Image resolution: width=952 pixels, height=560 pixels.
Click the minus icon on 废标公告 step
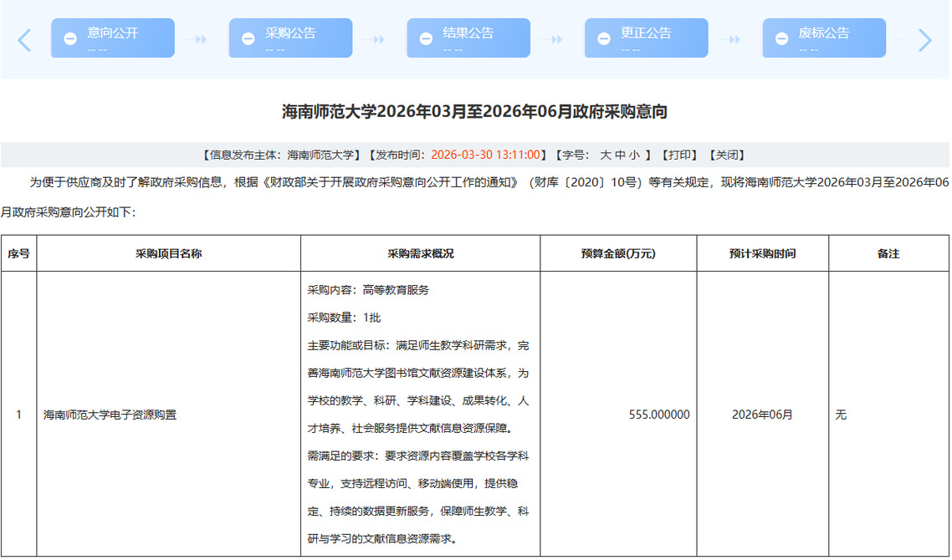(781, 38)
